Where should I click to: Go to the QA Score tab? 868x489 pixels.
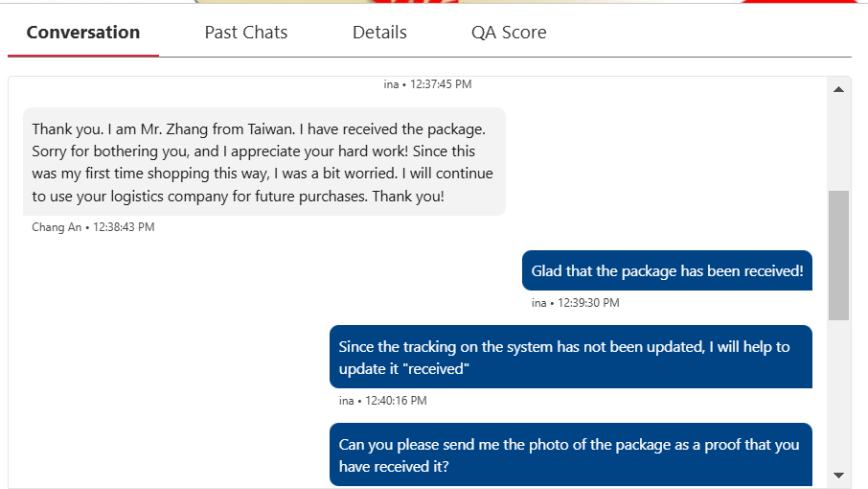pyautogui.click(x=509, y=33)
